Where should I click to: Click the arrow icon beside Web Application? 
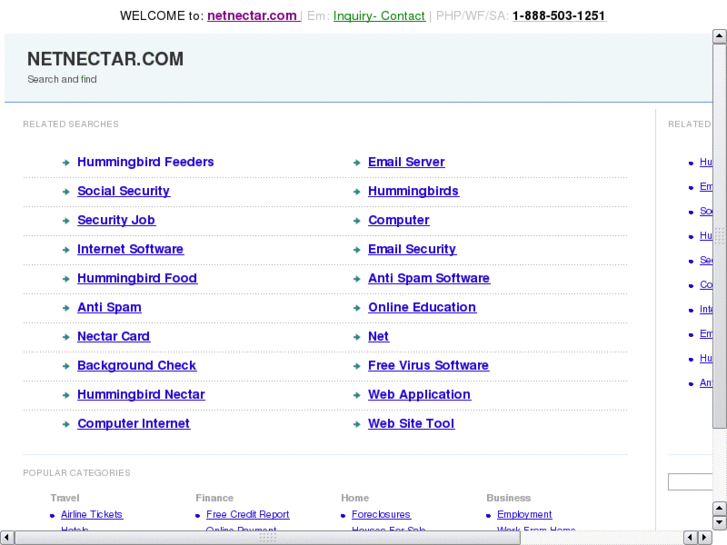[357, 395]
